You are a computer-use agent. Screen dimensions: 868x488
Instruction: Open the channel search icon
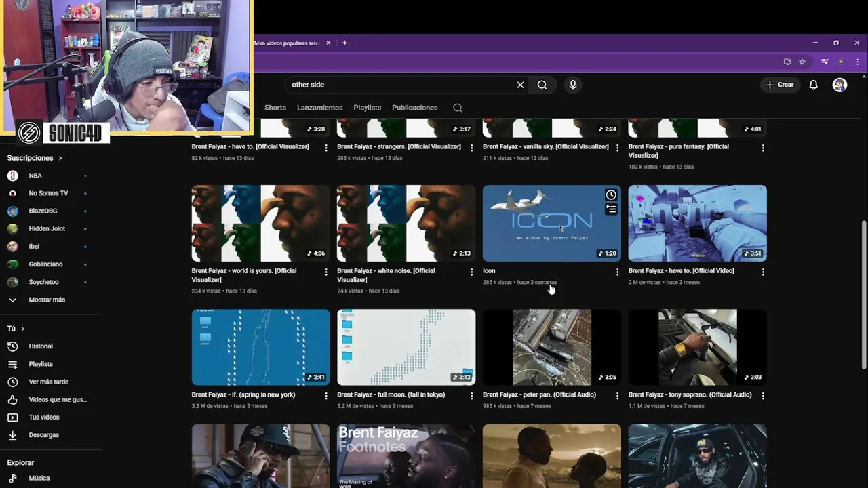[458, 108]
